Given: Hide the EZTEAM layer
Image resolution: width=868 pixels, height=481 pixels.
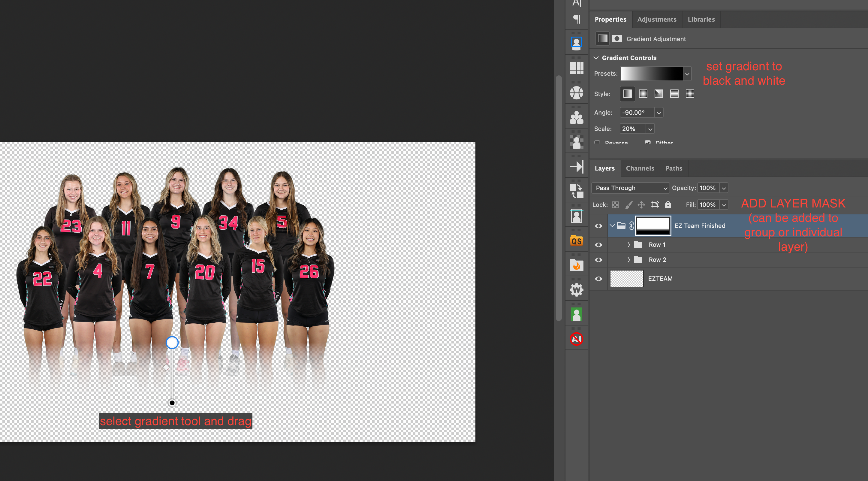Looking at the screenshot, I should tap(598, 279).
